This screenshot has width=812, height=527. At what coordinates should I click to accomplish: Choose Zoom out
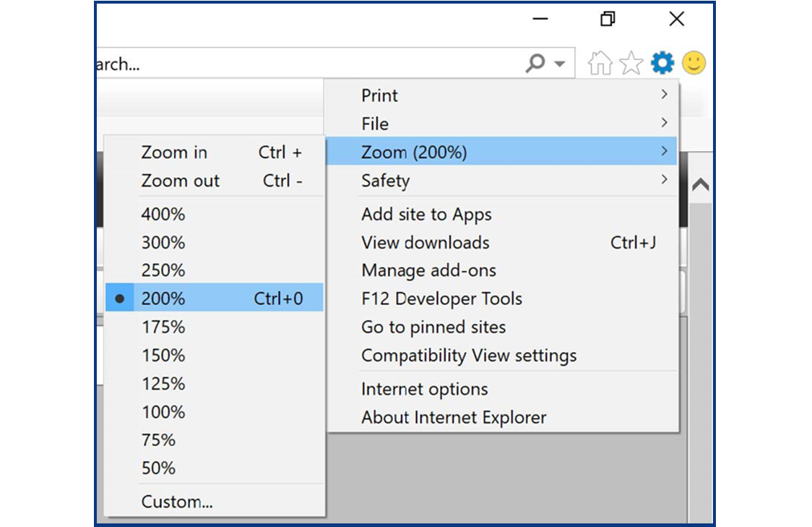coord(215,180)
